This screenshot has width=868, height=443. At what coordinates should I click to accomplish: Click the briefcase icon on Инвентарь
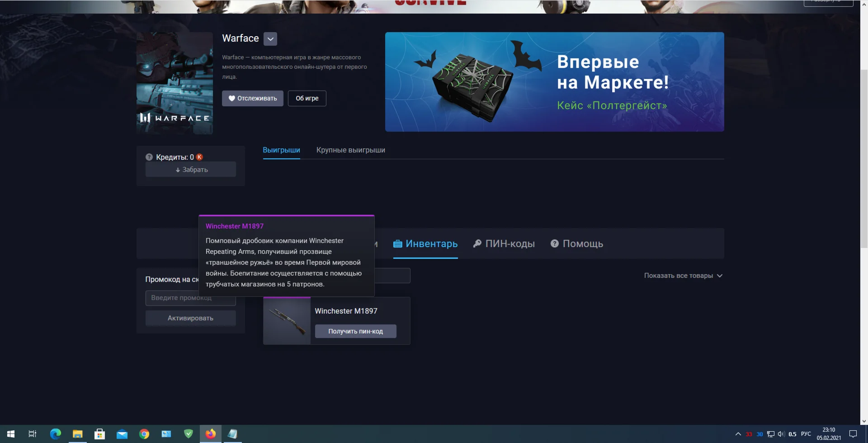coord(398,244)
